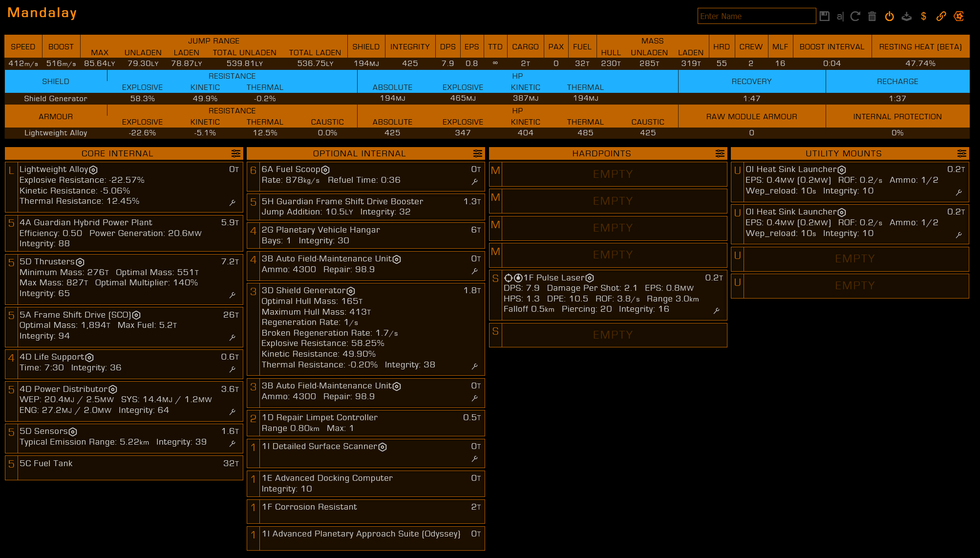Click the engineering icon beside 1F Pulse Laser
The height and width of the screenshot is (558, 980).
590,278
